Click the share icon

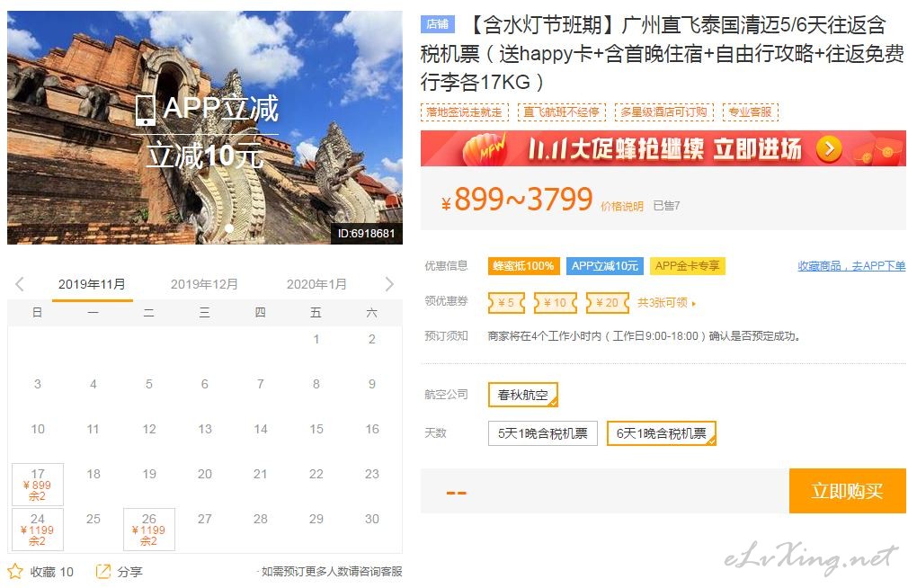[x=102, y=571]
